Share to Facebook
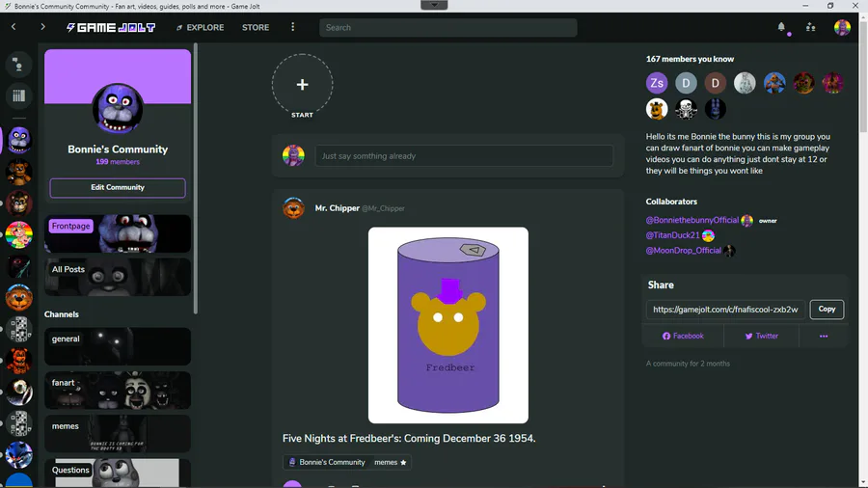868x488 pixels. [683, 336]
